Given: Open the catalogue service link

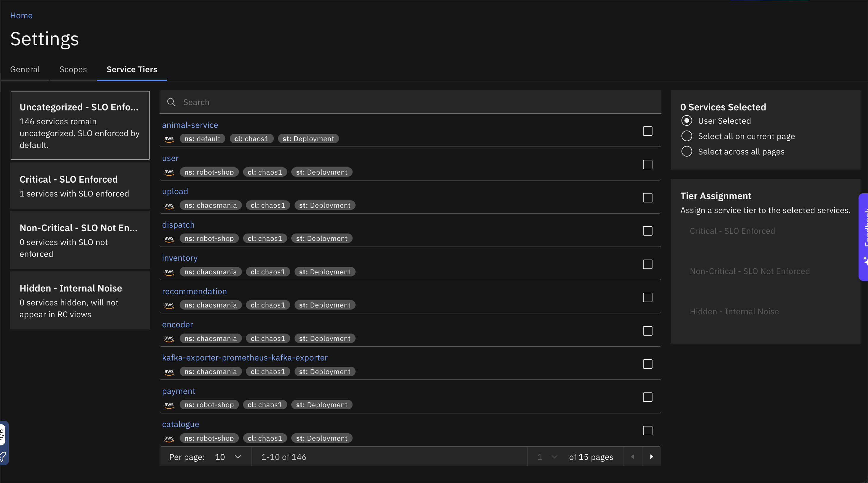Looking at the screenshot, I should [x=181, y=424].
